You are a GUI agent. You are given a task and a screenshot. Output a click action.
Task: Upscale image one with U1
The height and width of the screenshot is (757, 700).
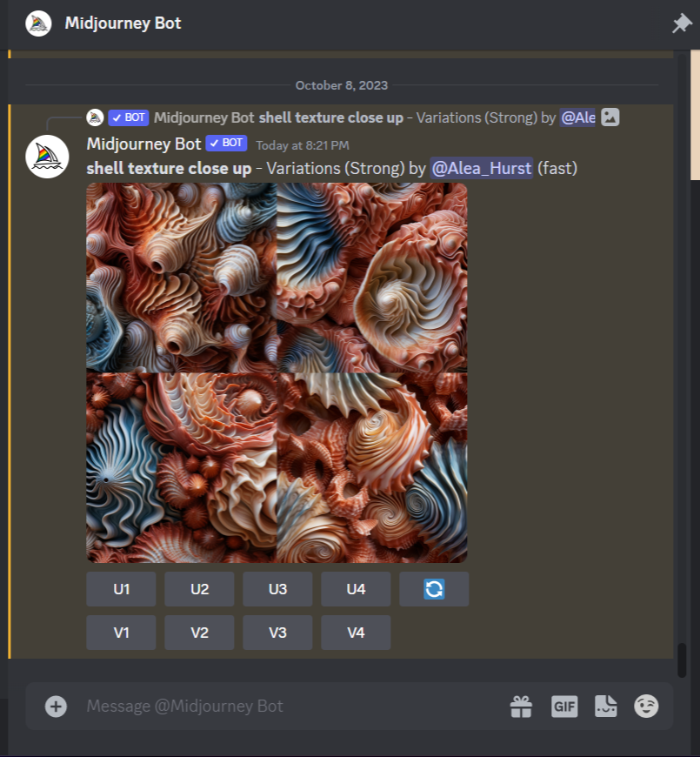tap(121, 589)
